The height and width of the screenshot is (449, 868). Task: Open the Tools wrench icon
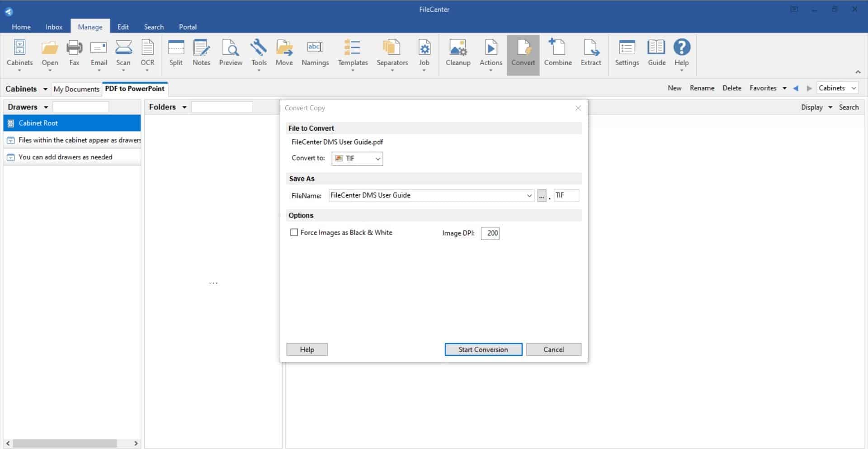pos(259,47)
